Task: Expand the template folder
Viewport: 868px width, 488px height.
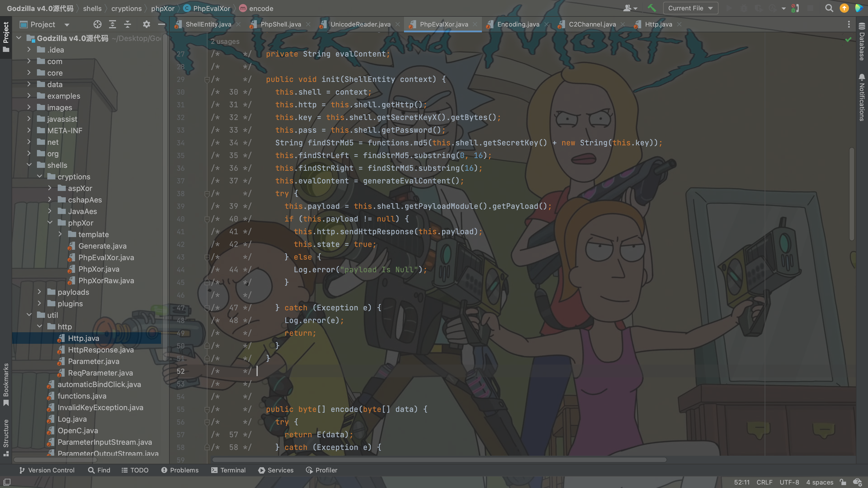Action: (60, 234)
